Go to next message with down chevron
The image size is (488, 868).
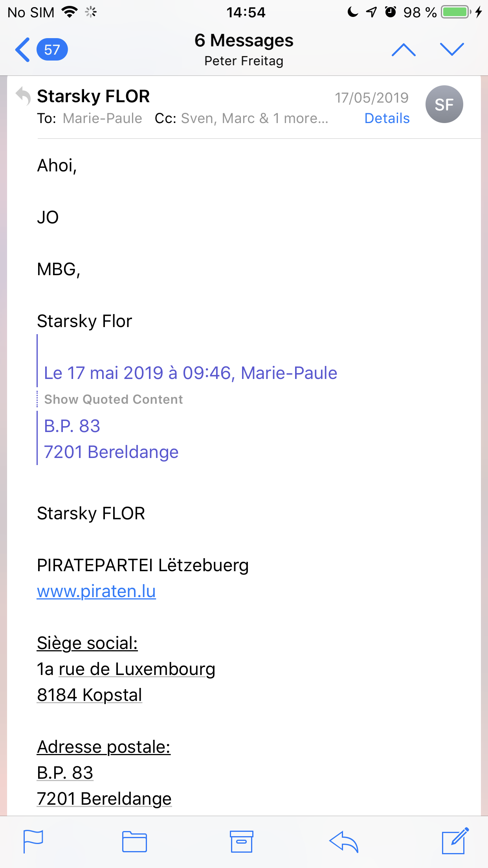[x=452, y=50]
